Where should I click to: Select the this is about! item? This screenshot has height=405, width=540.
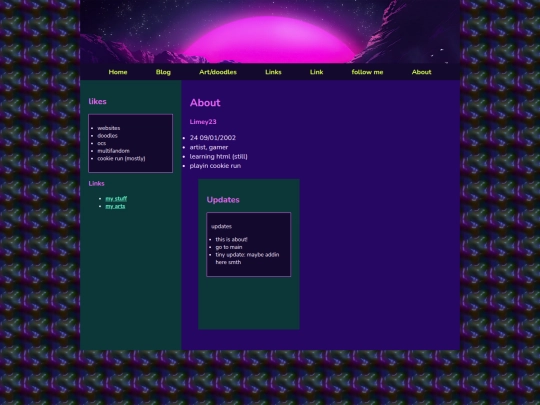pyautogui.click(x=231, y=239)
